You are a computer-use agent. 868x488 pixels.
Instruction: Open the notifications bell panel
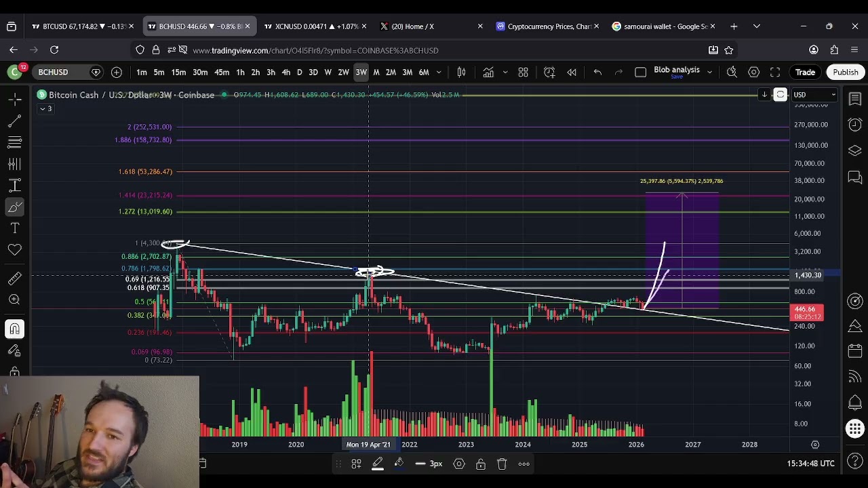coord(854,403)
